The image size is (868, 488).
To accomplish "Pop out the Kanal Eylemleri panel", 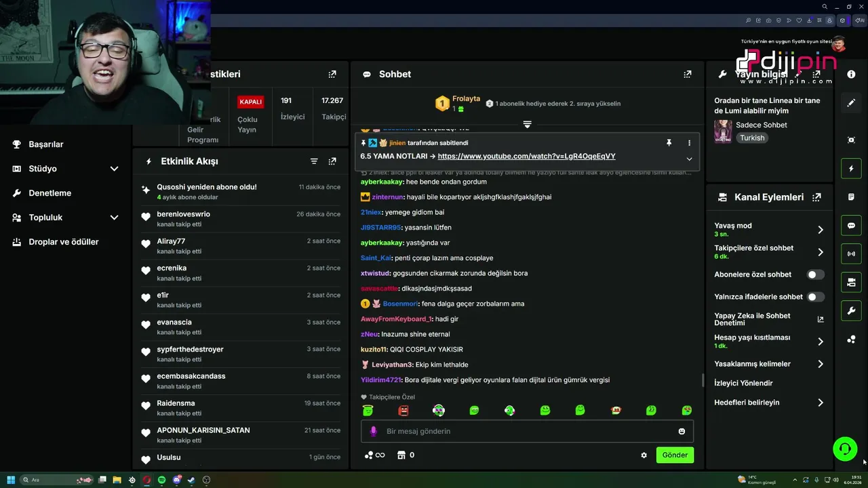I will point(816,197).
